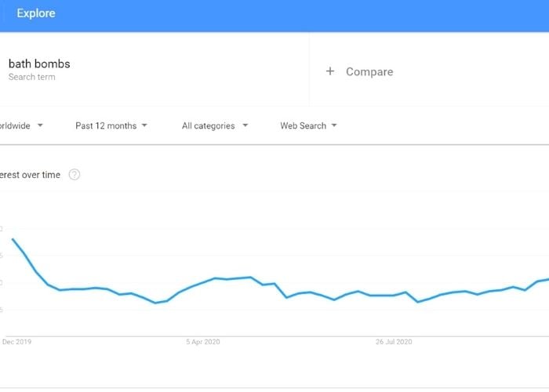Viewport: 549px width, 392px height.
Task: Open the Past 12 months dropdown
Action: pos(111,125)
